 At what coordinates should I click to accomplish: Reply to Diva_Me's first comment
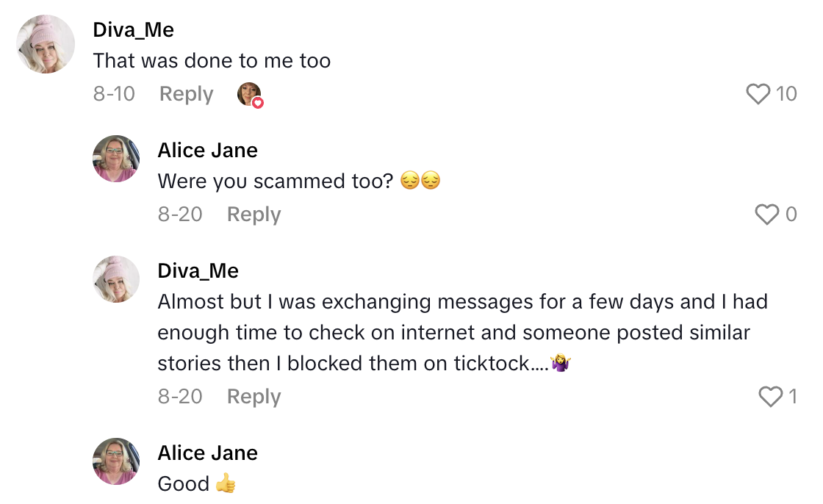pyautogui.click(x=186, y=94)
